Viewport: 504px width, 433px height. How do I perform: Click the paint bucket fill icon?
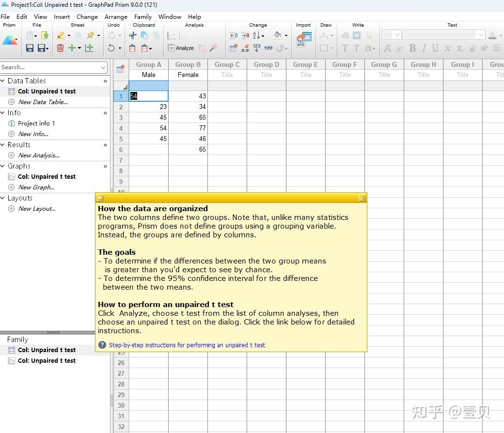click(278, 35)
